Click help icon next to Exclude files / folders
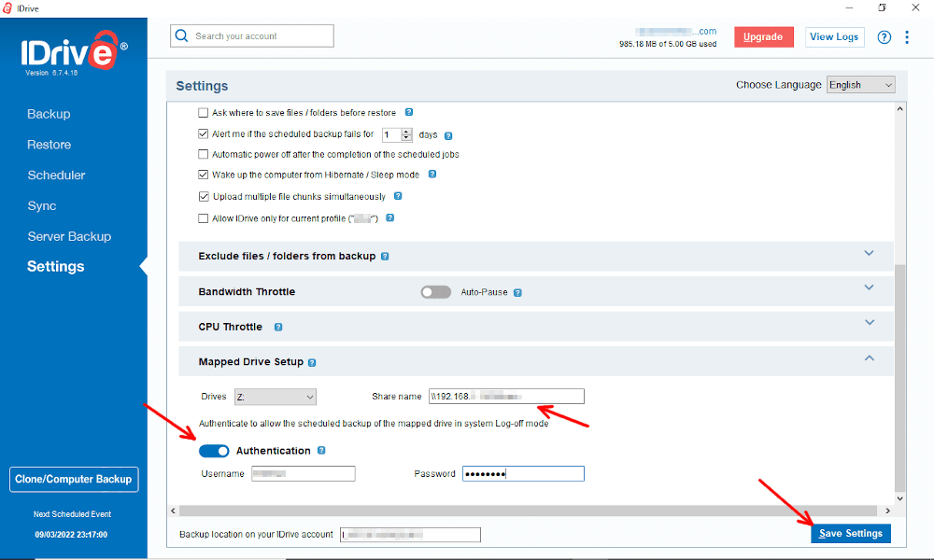 pos(385,257)
